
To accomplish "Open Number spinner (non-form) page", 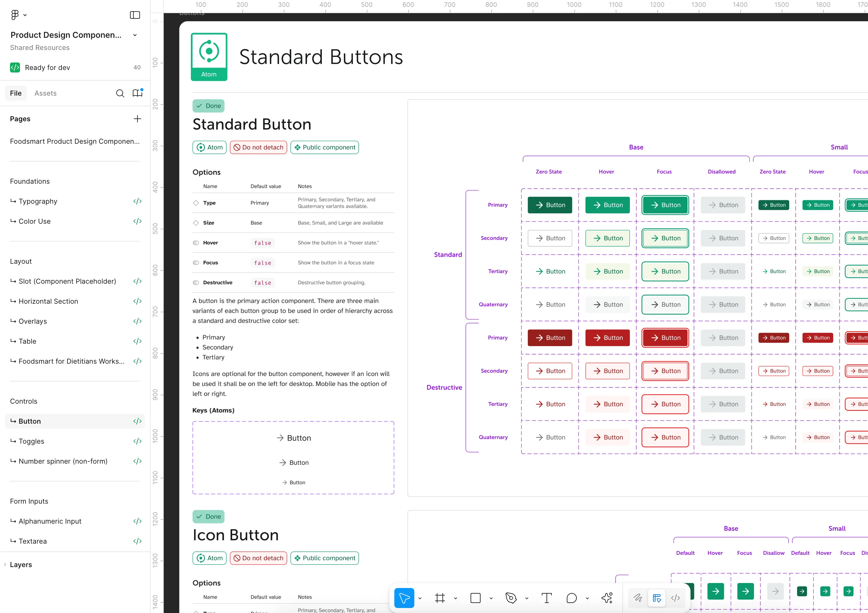I will (75, 461).
